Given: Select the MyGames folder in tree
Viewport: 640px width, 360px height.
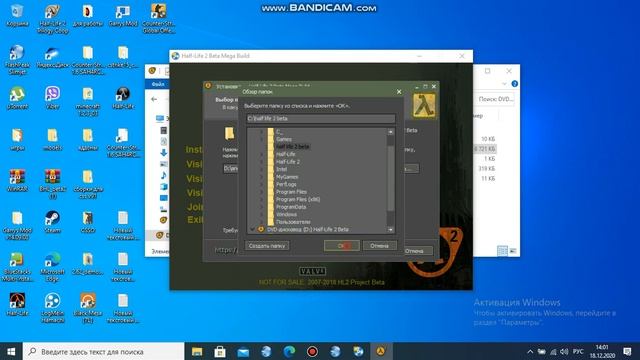Looking at the screenshot, I should pos(287,177).
